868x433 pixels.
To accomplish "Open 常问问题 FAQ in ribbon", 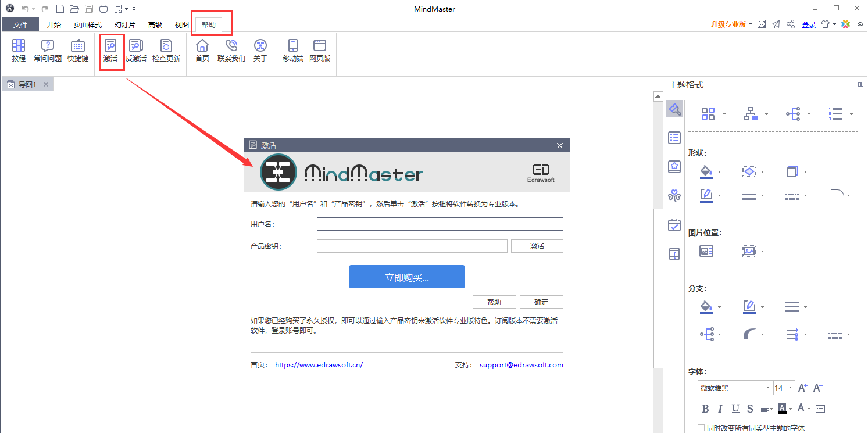I will click(48, 51).
